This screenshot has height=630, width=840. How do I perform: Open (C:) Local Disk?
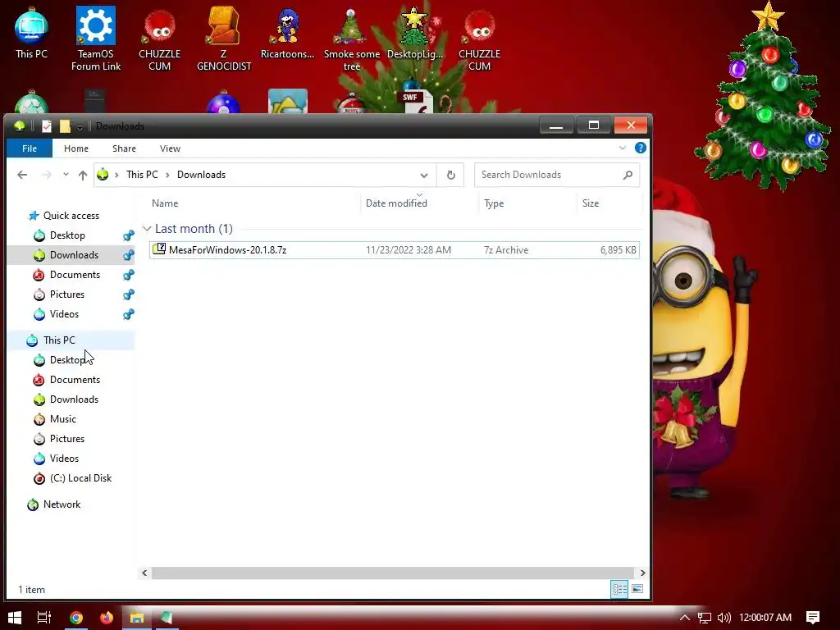tap(80, 478)
